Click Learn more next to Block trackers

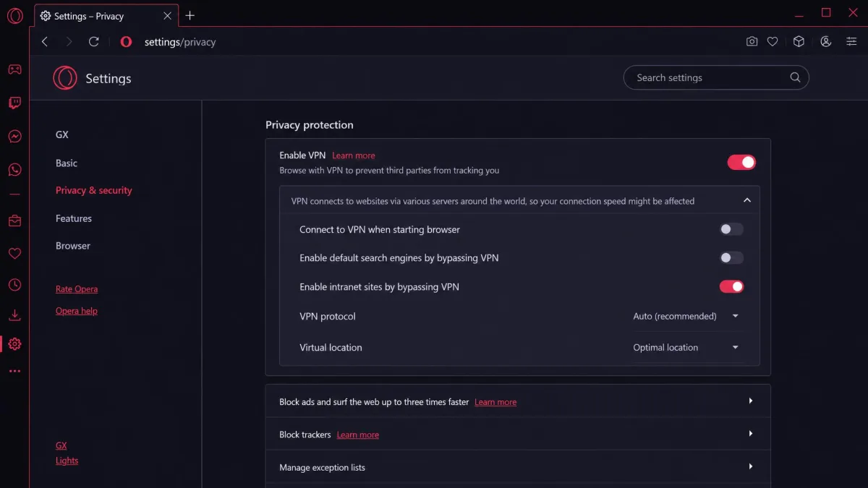click(x=358, y=435)
